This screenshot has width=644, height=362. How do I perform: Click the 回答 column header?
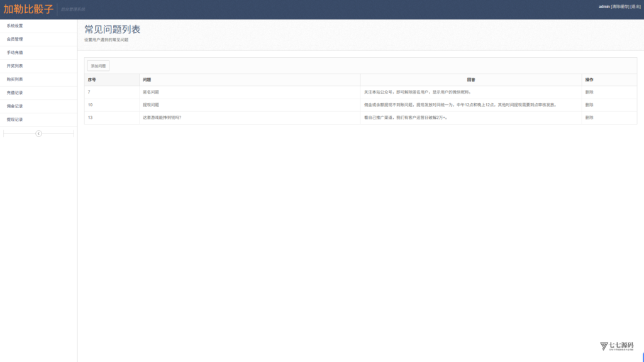click(x=471, y=80)
